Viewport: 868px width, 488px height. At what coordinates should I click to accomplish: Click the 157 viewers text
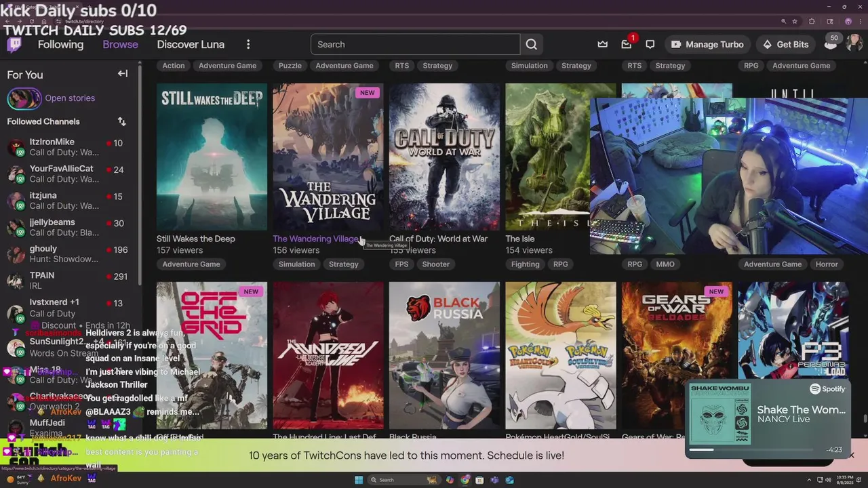click(x=180, y=250)
